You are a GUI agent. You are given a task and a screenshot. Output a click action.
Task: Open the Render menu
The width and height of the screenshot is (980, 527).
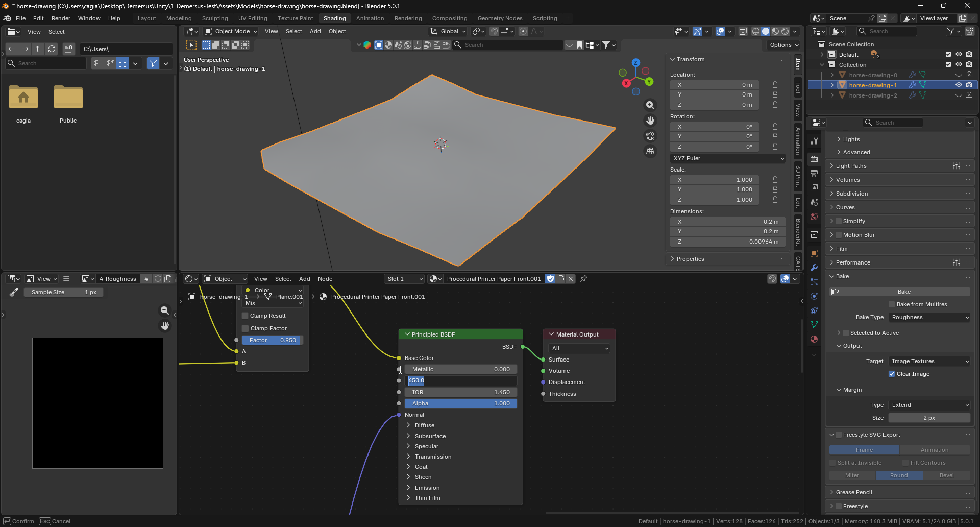(x=61, y=18)
